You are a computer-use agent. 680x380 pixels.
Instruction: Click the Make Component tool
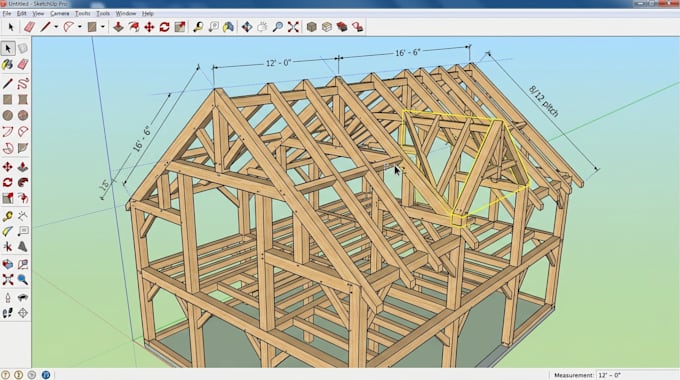[23, 48]
